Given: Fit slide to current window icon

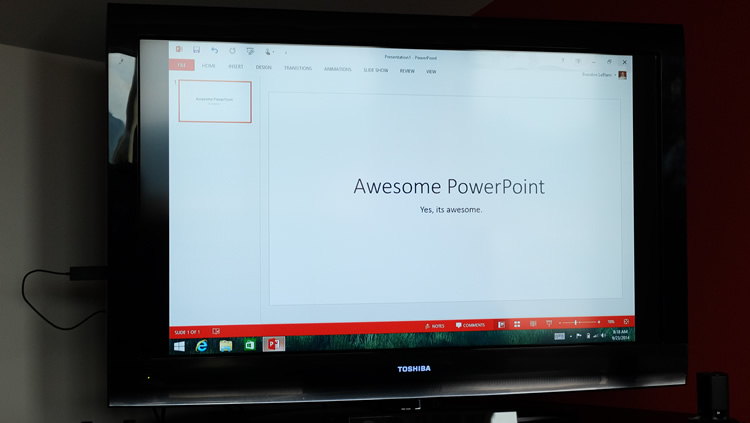Looking at the screenshot, I should click(x=626, y=322).
